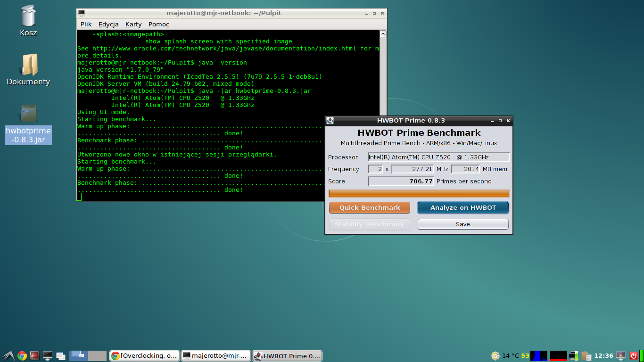Click the terminal scrollbar up arrow
This screenshot has width=644, height=362.
point(383,34)
